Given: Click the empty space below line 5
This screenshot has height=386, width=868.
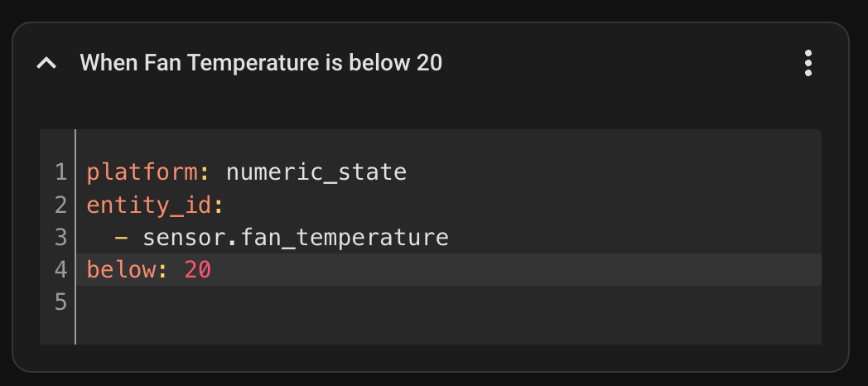Looking at the screenshot, I should 448,331.
